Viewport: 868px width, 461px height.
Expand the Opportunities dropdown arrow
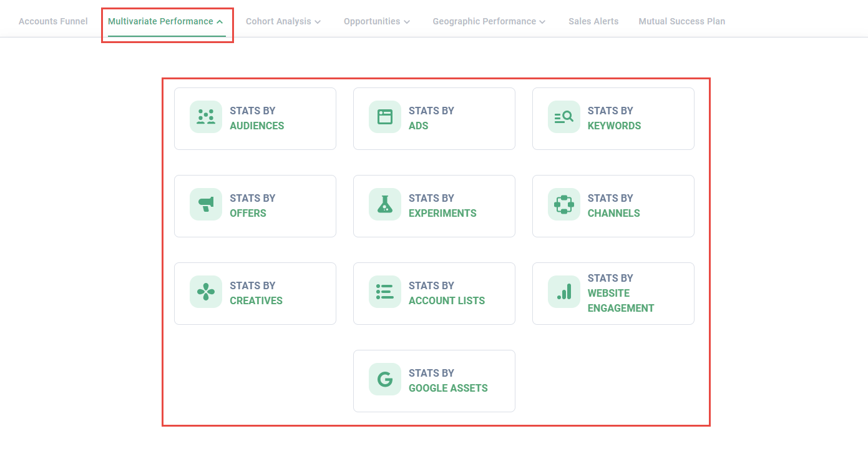point(407,22)
